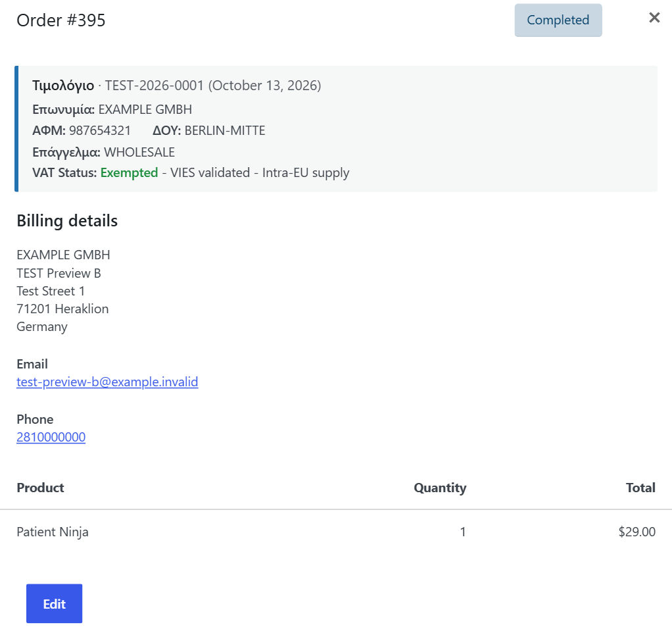Select the Επωνυμία: EXAMPLE GMBH line
This screenshot has height=633, width=672.
[x=112, y=109]
